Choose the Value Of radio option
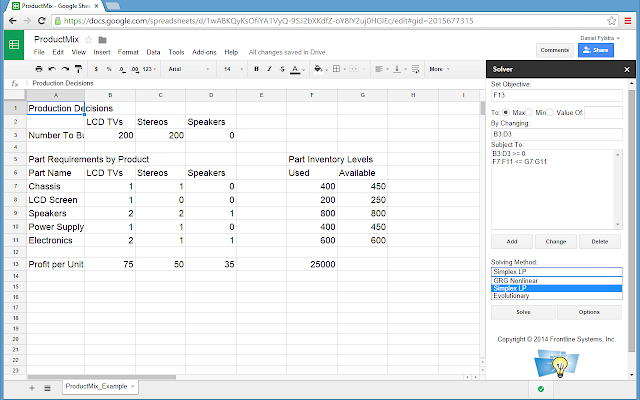The width and height of the screenshot is (640, 400). (550, 112)
